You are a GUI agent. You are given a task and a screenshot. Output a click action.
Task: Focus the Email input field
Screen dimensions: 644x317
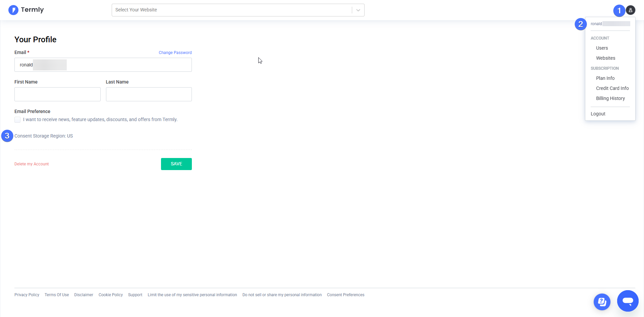[x=103, y=65]
